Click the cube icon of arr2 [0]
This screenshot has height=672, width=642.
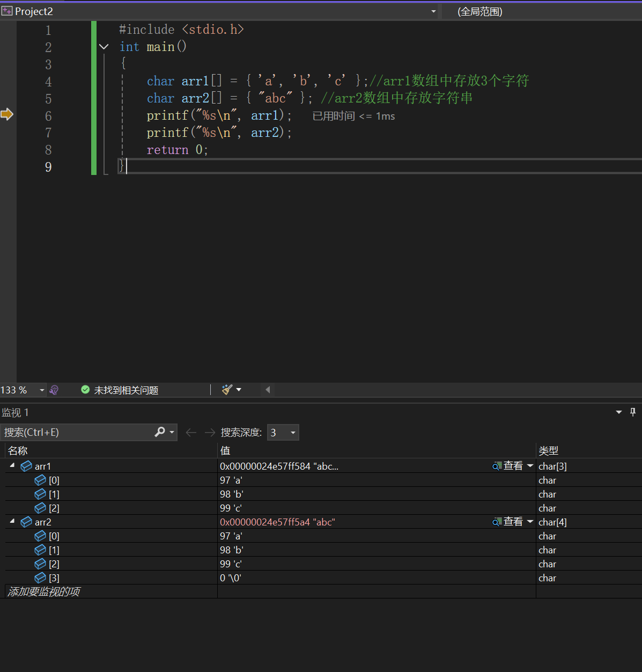pyautogui.click(x=40, y=536)
